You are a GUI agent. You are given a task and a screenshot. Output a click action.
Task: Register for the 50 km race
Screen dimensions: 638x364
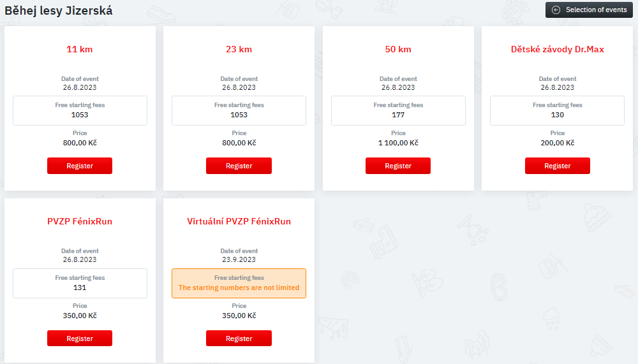398,166
